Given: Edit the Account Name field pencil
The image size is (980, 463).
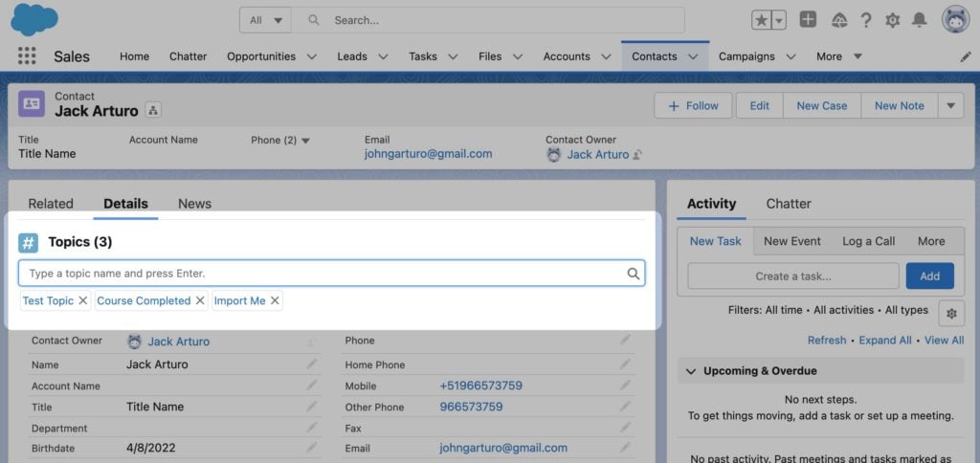Looking at the screenshot, I should tap(311, 385).
